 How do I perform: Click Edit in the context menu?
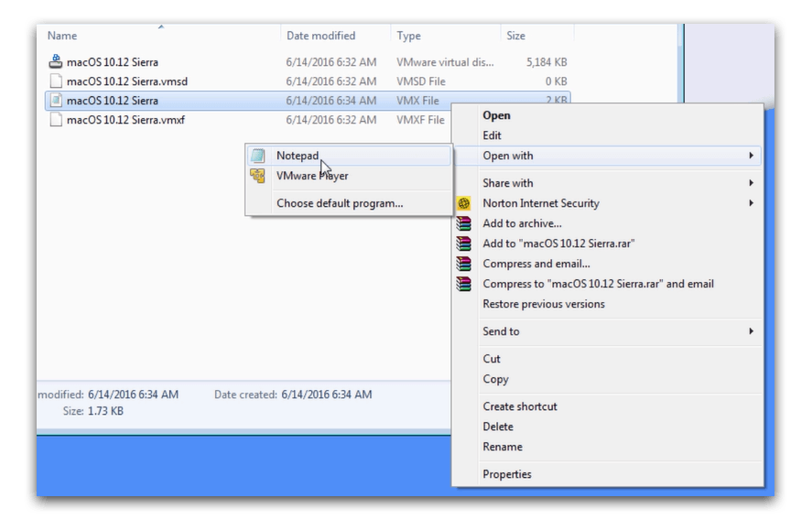tap(607, 135)
